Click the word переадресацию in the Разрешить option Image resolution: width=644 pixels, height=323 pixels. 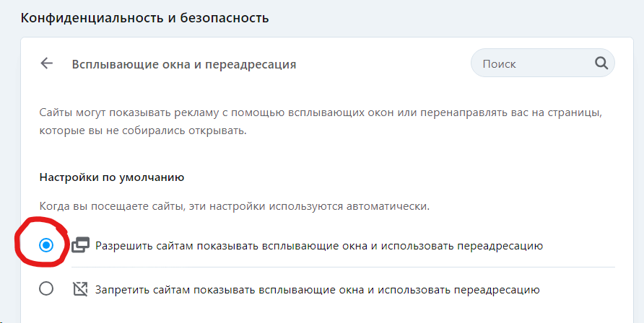tap(500, 246)
